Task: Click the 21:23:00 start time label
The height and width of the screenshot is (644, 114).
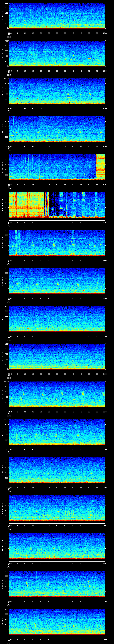Action: [9, 374]
